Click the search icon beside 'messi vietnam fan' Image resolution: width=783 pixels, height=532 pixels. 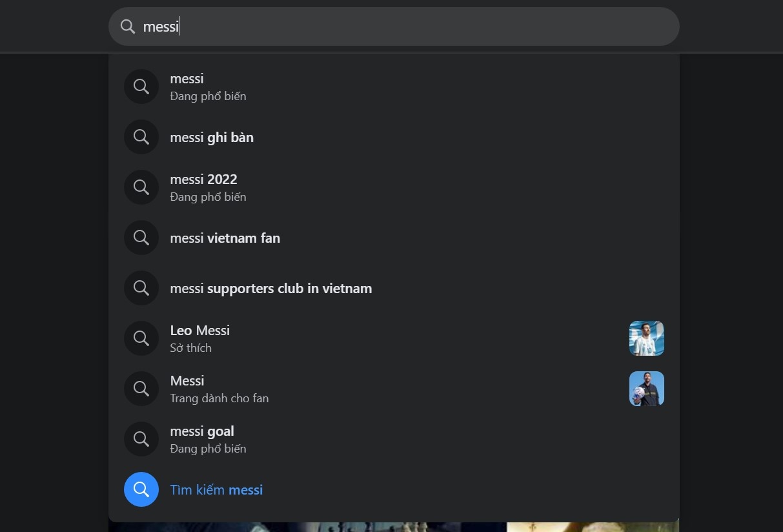click(x=141, y=238)
